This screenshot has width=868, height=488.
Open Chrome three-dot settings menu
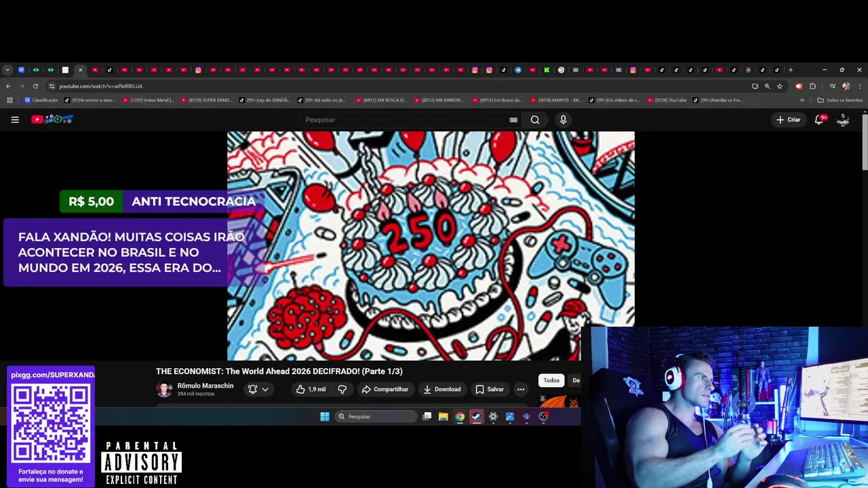[x=860, y=86]
